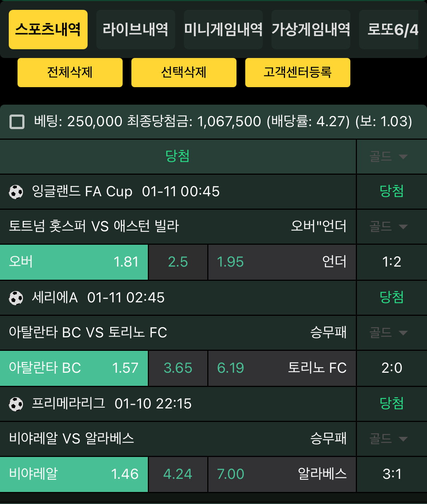This screenshot has width=427, height=504.
Task: Open the 골드 dropdown in the header row
Action: tap(390, 156)
